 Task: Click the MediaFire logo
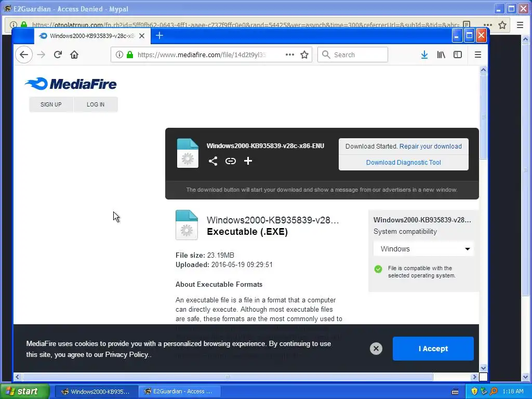(x=71, y=84)
